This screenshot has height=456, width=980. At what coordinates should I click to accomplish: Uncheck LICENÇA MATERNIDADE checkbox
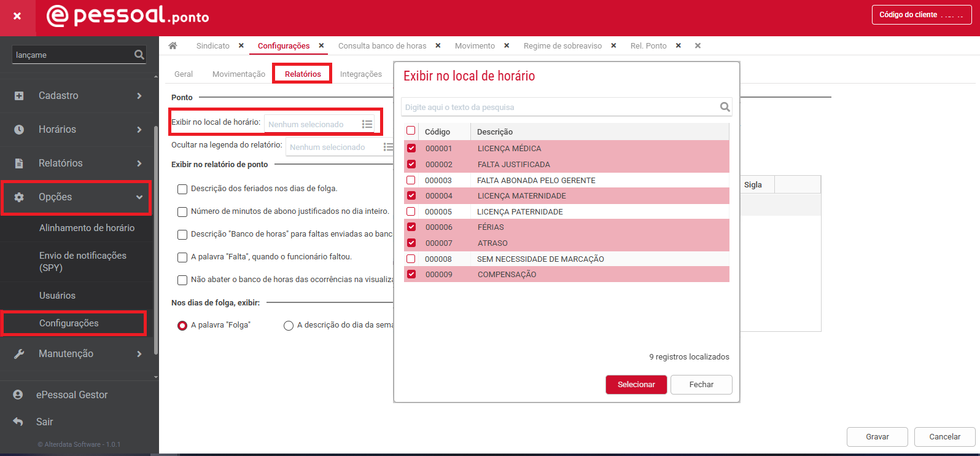pos(411,195)
